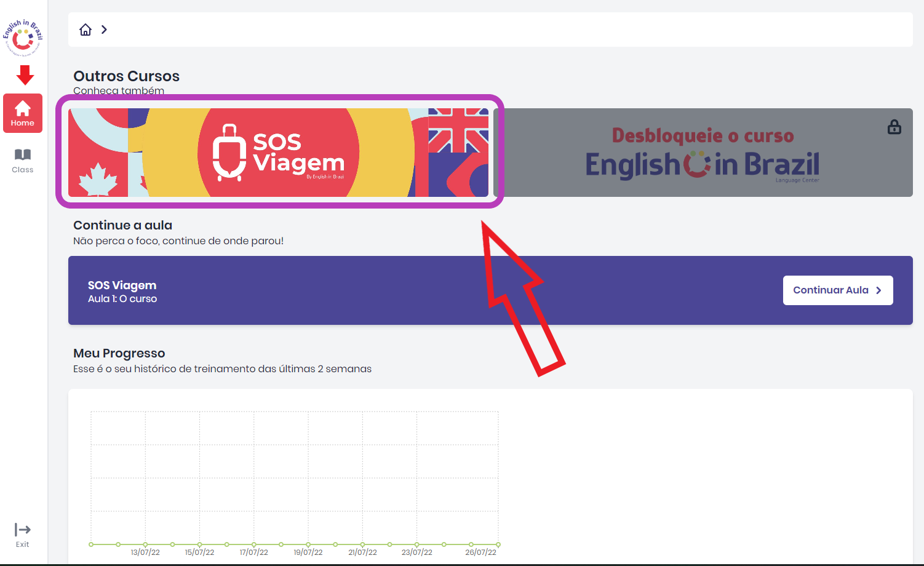The image size is (924, 566).
Task: Click the padlock icon on locked course
Action: [x=894, y=127]
